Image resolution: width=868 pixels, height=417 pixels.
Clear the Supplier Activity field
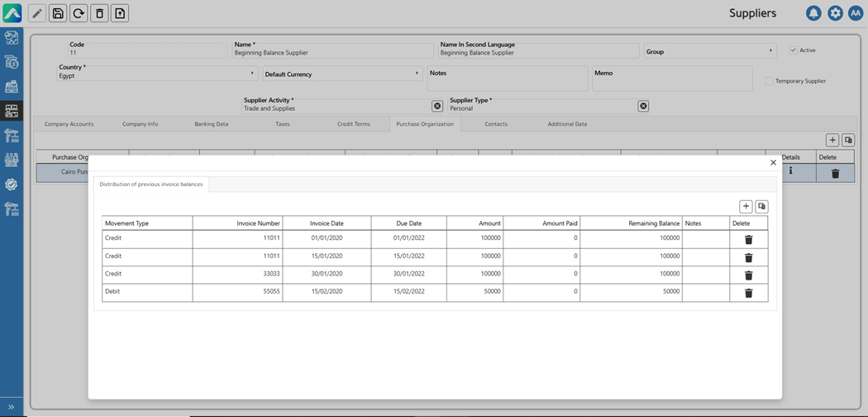[x=437, y=106]
